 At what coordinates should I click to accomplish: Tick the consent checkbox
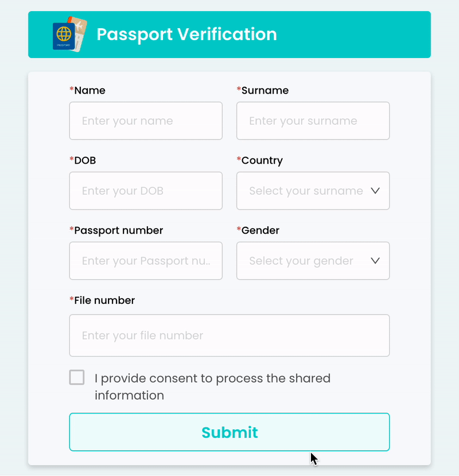[x=77, y=378]
